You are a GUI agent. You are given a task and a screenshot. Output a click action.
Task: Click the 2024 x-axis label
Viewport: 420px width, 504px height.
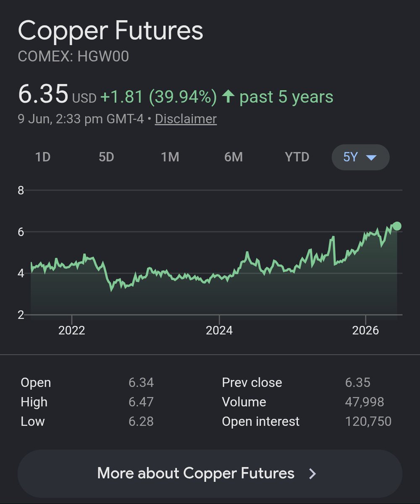(x=219, y=331)
